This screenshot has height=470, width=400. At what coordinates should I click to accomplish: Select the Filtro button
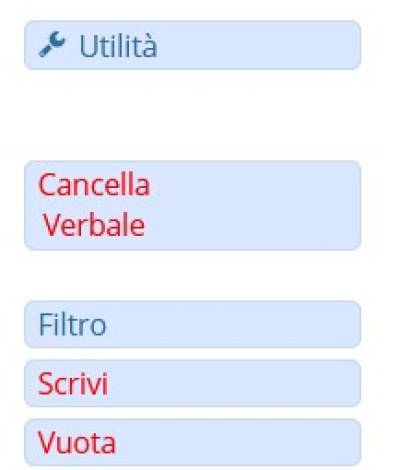(x=193, y=324)
